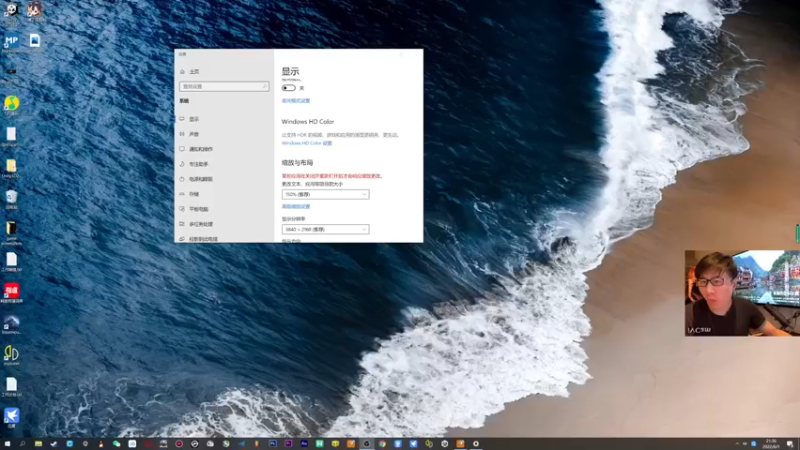This screenshot has height=450, width=800.
Task: Open the 夜间模式设置 link
Action: coord(296,101)
